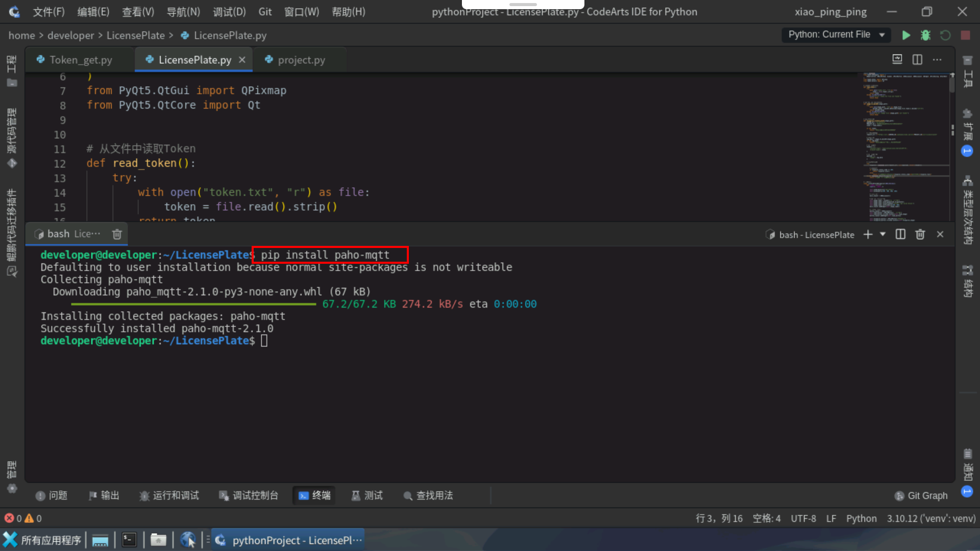Click the UTF-8 encoding status item
Image resolution: width=980 pixels, height=551 pixels.
coord(803,518)
